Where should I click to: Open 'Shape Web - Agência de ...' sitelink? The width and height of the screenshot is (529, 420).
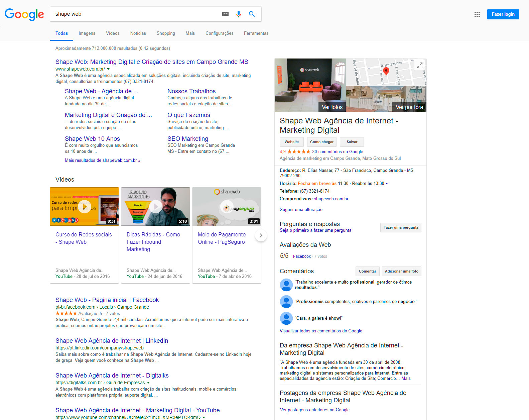coord(102,91)
